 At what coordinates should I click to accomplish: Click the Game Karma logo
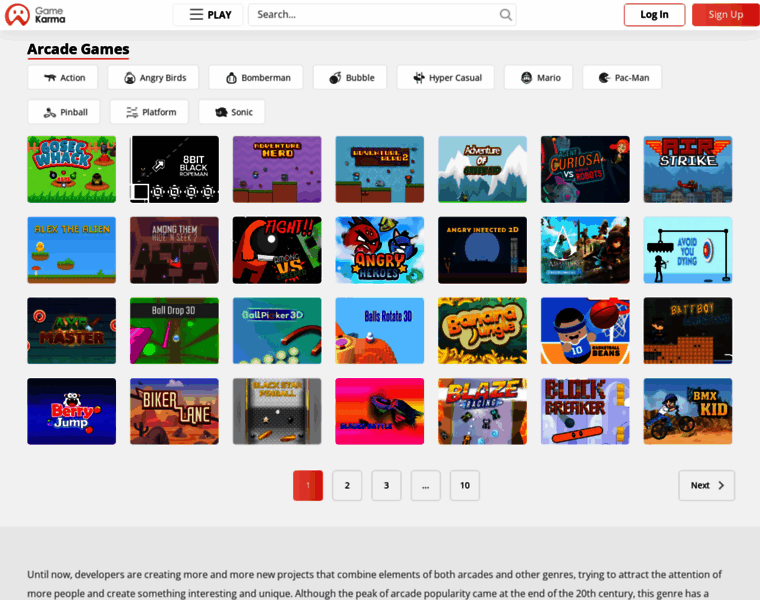coord(35,15)
